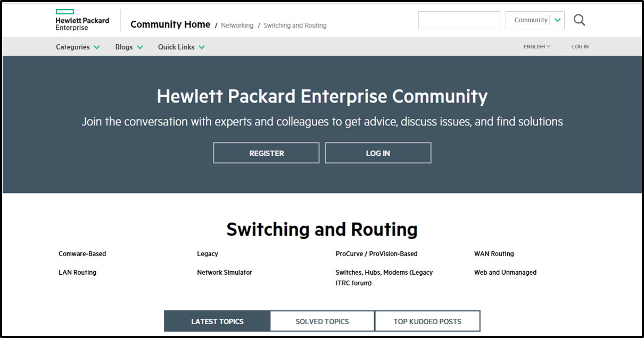This screenshot has width=644, height=338.
Task: Open the Networking breadcrumb link
Action: coord(237,26)
